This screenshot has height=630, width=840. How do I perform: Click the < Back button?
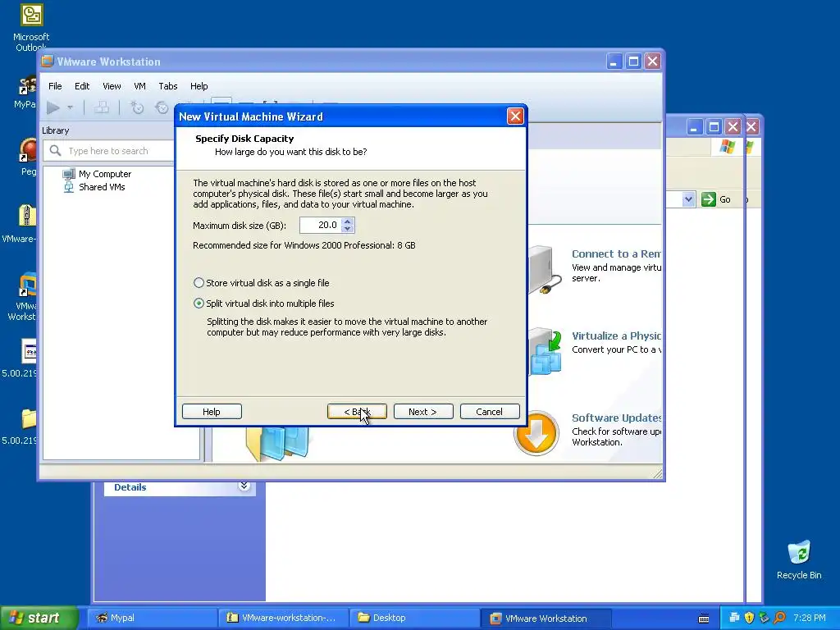[357, 412]
